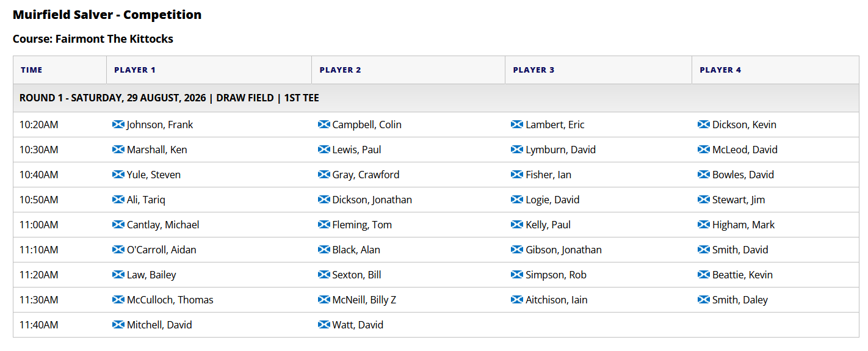Click flag icon next to Lymburn, David
This screenshot has height=351, width=868.
click(517, 150)
